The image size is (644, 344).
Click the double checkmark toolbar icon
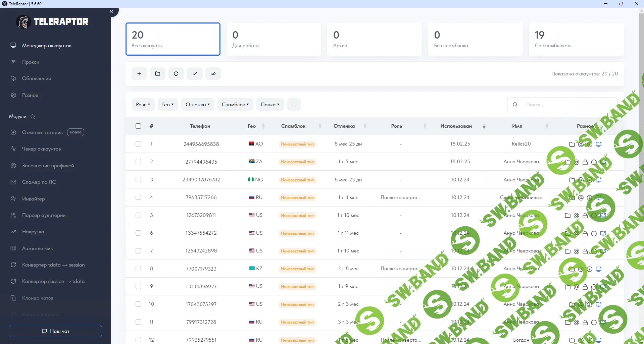(x=213, y=74)
